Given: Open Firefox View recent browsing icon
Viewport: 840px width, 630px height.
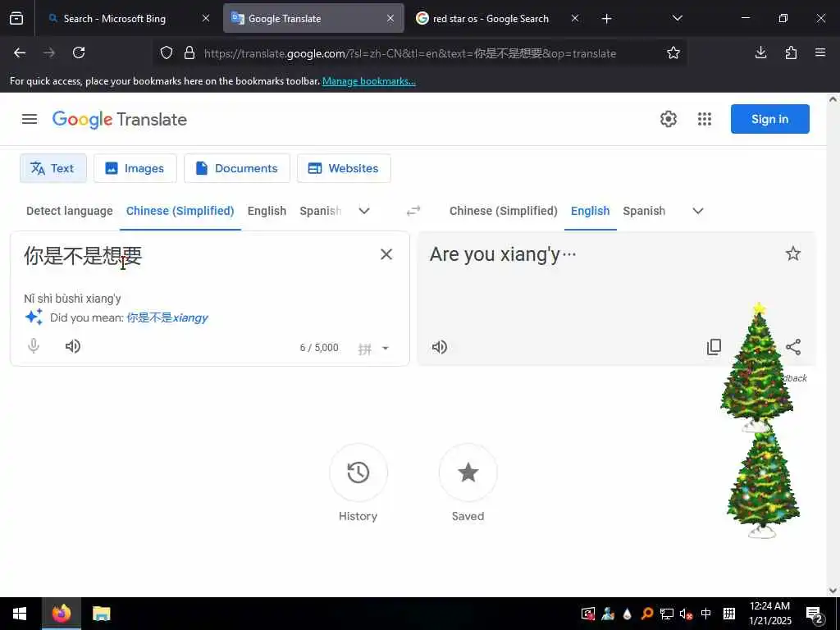Looking at the screenshot, I should 16,18.
